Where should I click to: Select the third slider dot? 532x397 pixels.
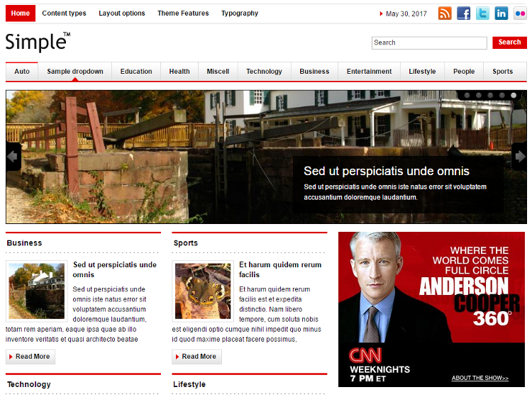(x=490, y=95)
